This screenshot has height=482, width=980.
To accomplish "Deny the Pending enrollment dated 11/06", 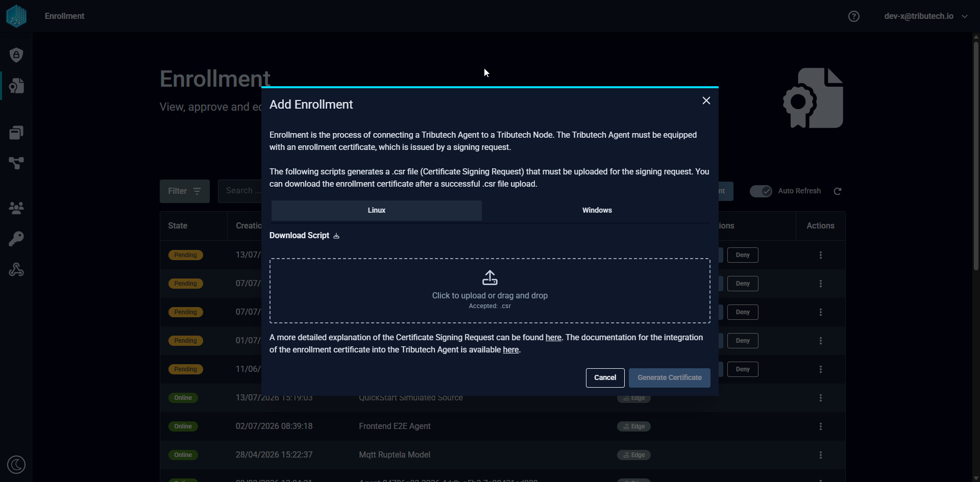I will (743, 369).
